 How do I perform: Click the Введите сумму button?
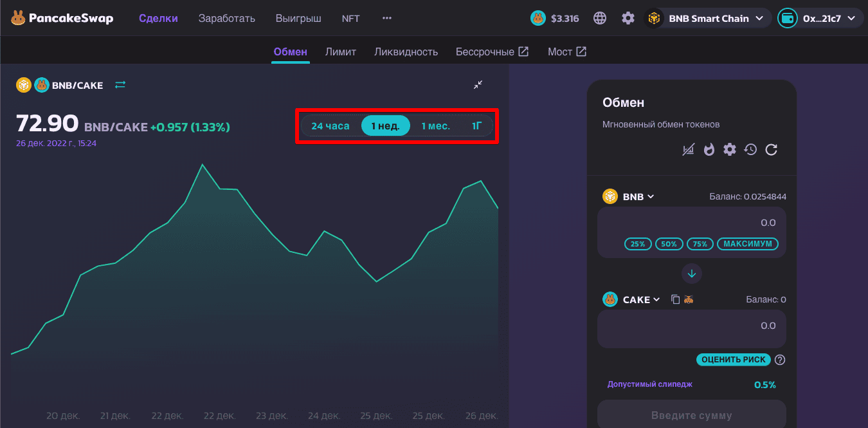692,414
